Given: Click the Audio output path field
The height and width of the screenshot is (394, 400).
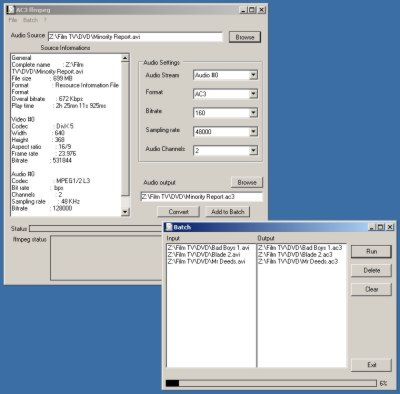Looking at the screenshot, I should click(202, 197).
